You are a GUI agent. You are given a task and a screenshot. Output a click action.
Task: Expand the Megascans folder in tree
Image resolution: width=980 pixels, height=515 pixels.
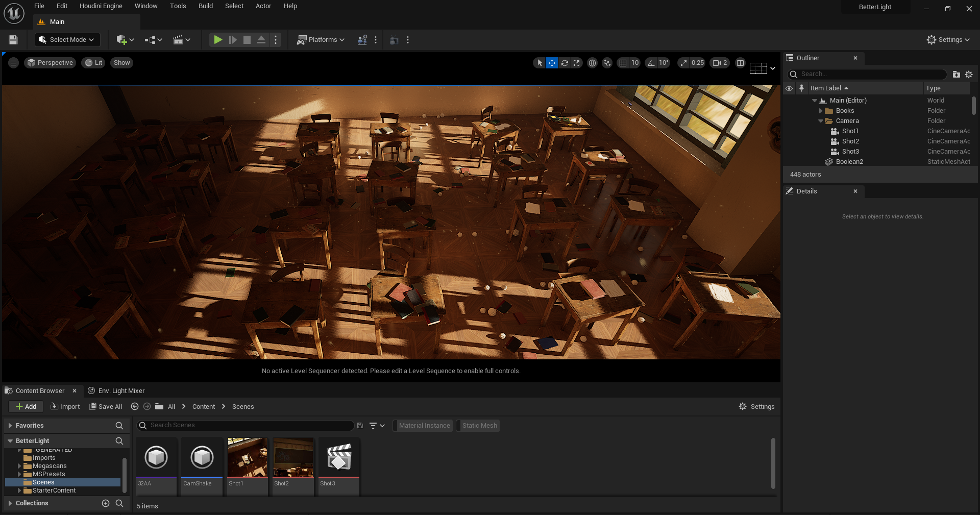(x=19, y=466)
